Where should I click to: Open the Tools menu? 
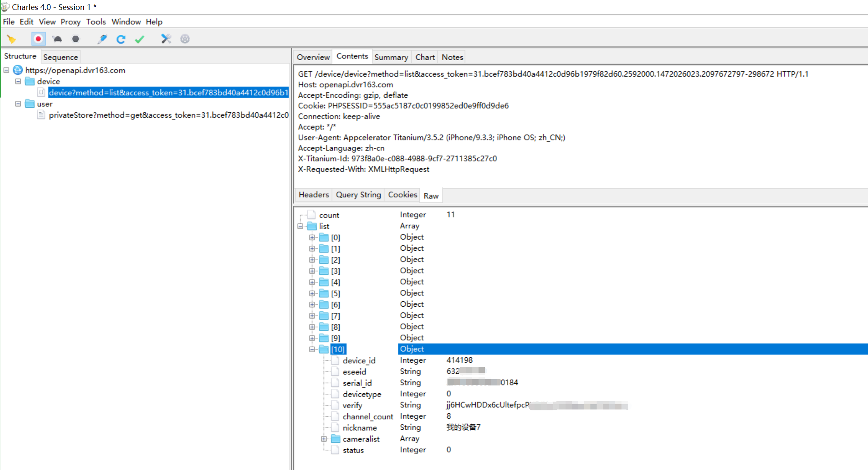pyautogui.click(x=96, y=22)
